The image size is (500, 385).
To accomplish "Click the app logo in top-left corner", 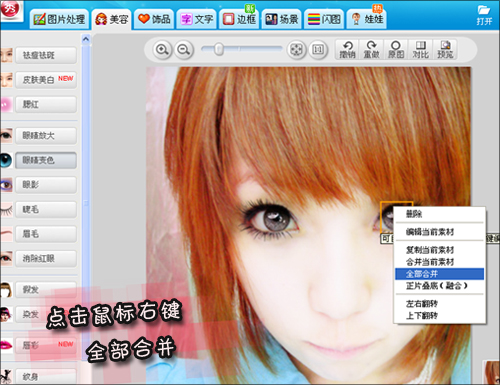I will [11, 10].
